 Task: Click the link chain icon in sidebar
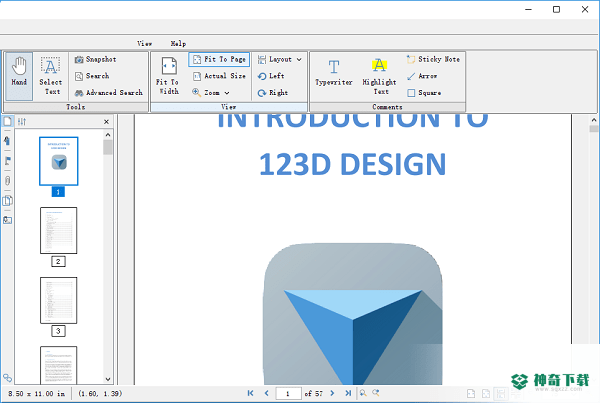[x=7, y=378]
